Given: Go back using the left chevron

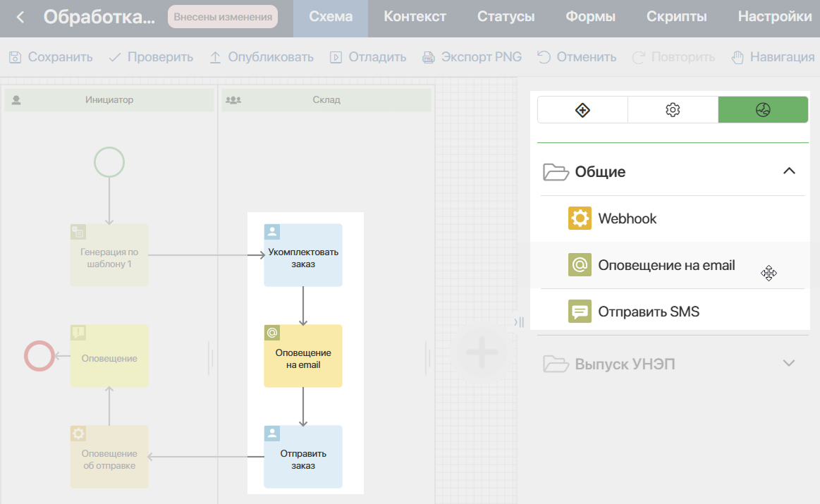Looking at the screenshot, I should click(20, 17).
